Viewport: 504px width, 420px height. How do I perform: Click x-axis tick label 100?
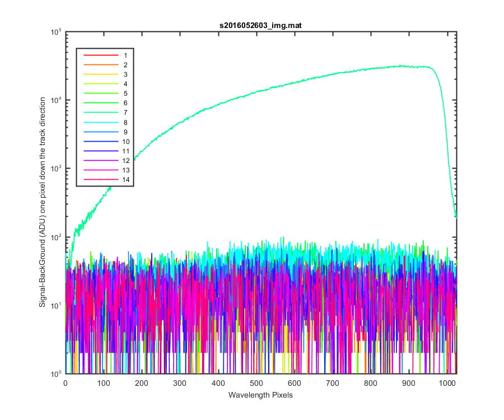click(104, 383)
